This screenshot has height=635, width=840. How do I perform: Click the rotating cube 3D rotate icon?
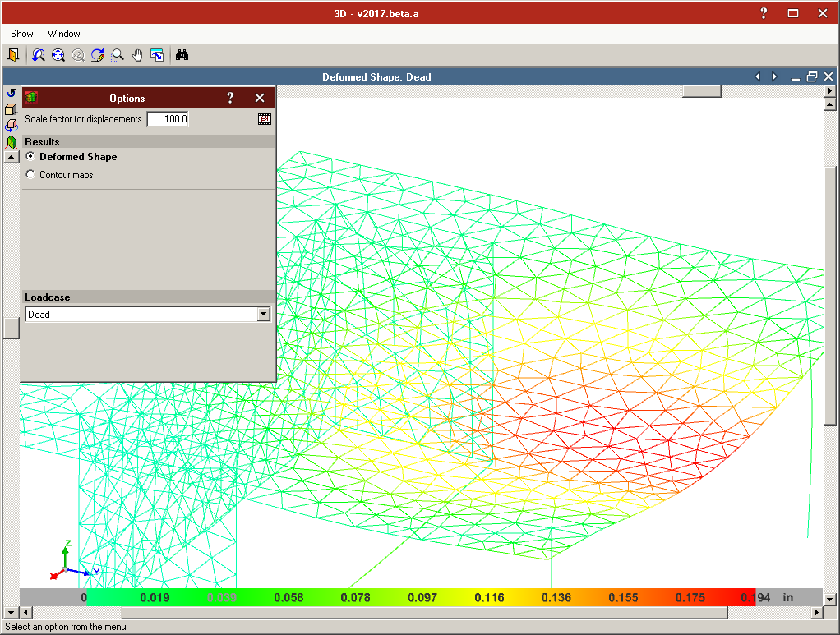pyautogui.click(x=11, y=126)
